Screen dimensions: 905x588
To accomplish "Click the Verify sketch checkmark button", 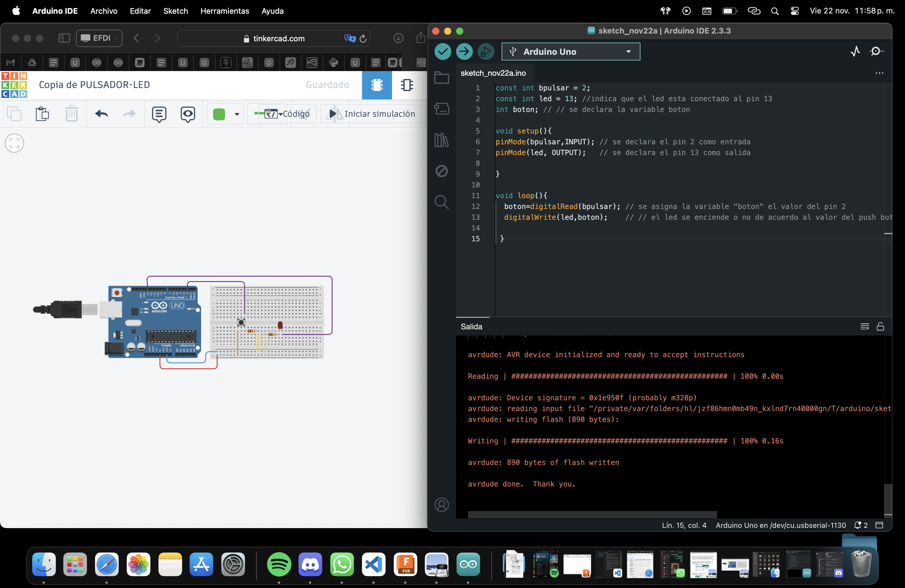I will point(443,51).
